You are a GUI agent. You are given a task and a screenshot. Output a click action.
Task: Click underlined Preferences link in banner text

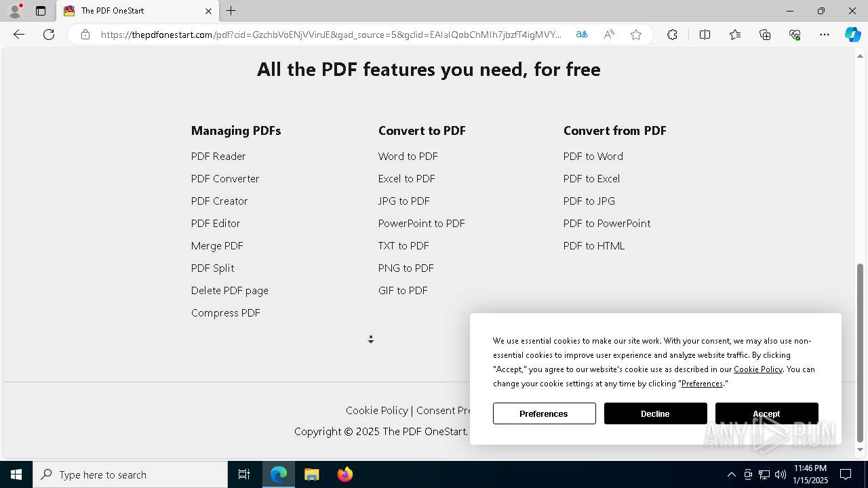pos(702,383)
